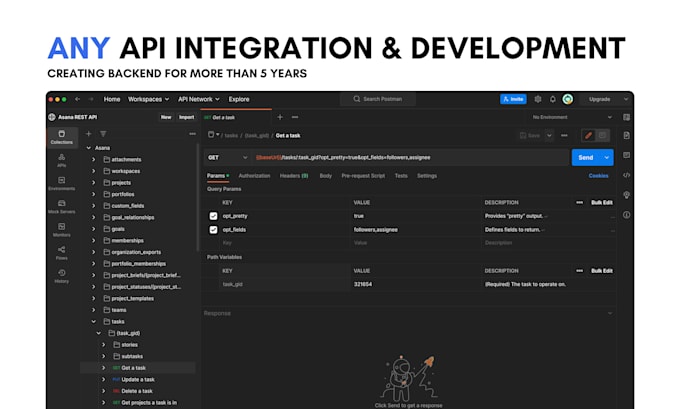This screenshot has width=680, height=409.
Task: Expand the stories folder
Action: [104, 345]
